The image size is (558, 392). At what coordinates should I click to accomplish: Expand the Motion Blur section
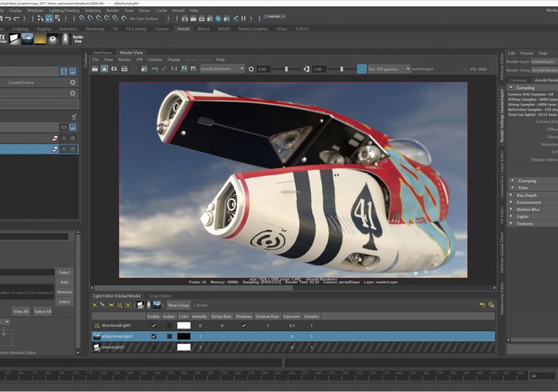point(511,209)
